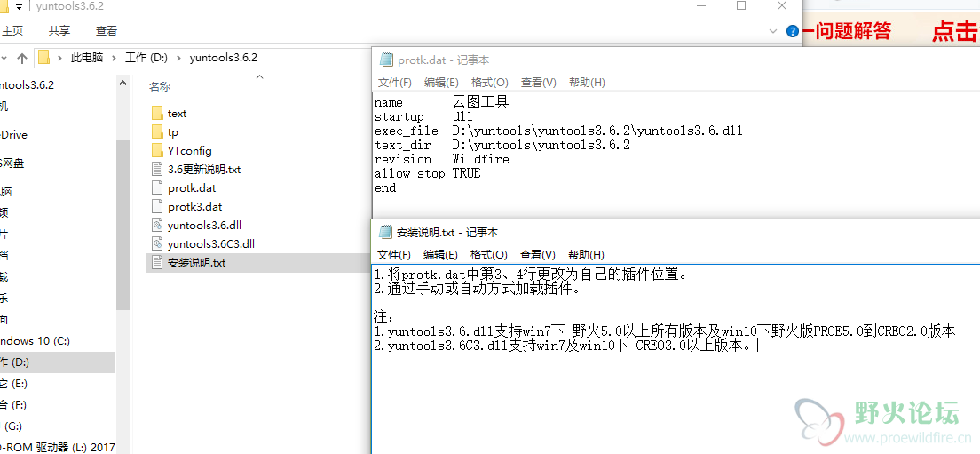Viewport: 980px width, 454px height.
Task: Select the yuntools3.6C3.dll file icon
Action: (157, 244)
